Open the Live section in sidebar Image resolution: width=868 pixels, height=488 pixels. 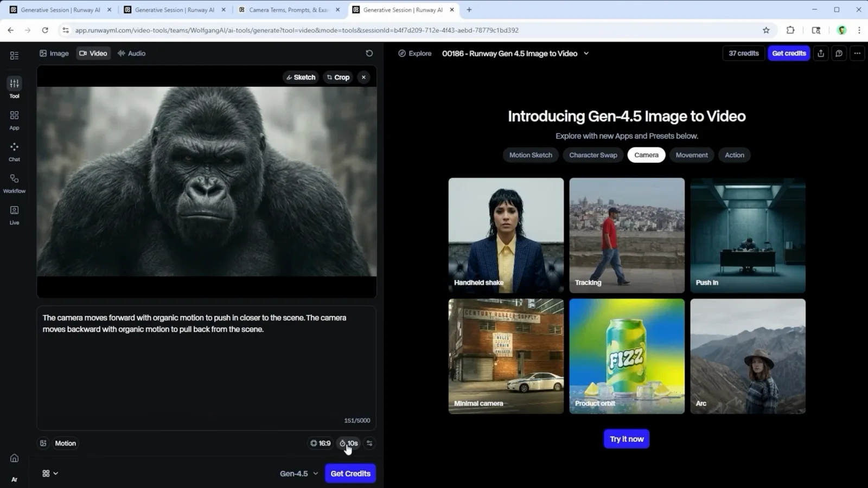[14, 215]
